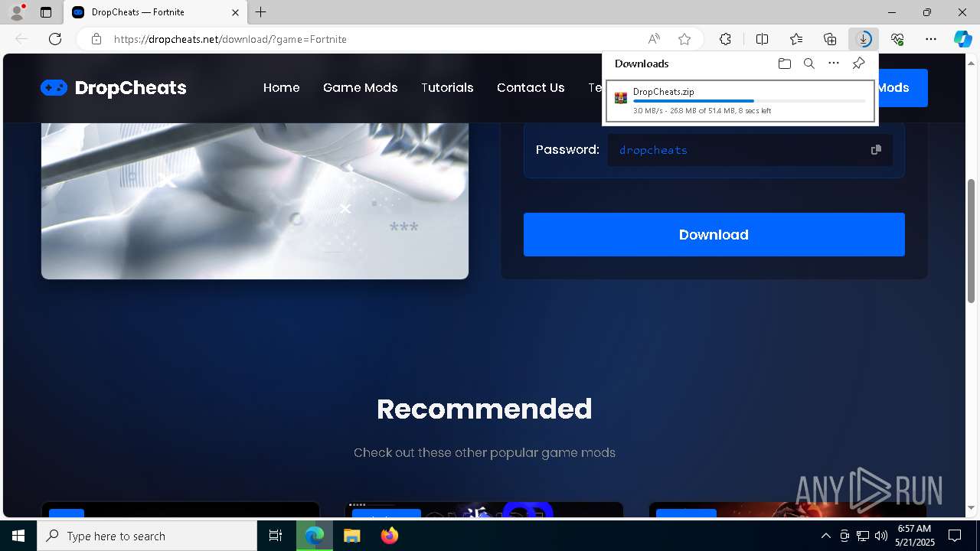View site information lock icon
The height and width of the screenshot is (551, 980).
tap(96, 39)
